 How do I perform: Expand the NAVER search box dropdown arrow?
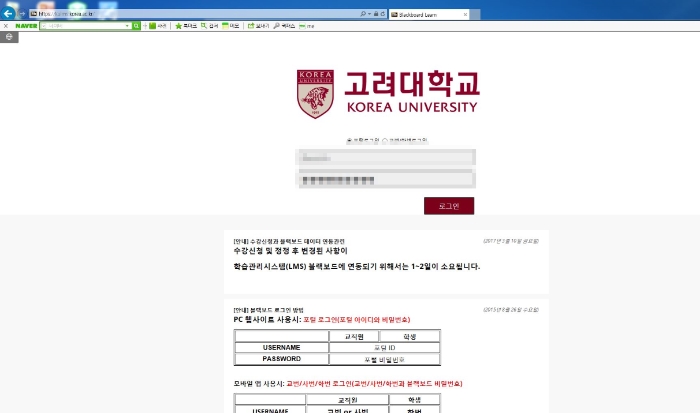pos(127,26)
